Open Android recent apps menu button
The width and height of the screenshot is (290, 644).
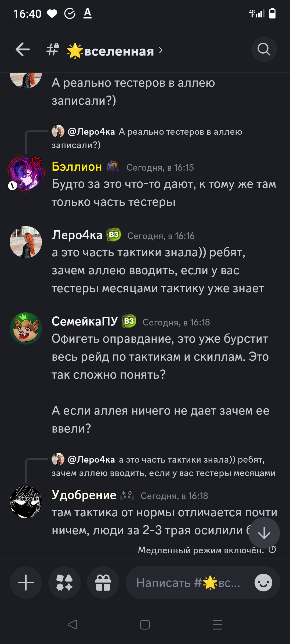coord(218,625)
